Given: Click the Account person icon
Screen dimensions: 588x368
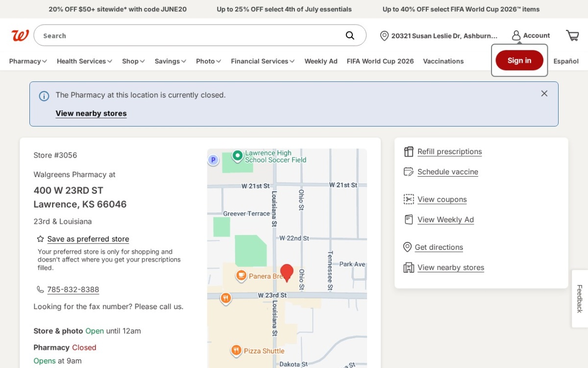Looking at the screenshot, I should [x=516, y=35].
